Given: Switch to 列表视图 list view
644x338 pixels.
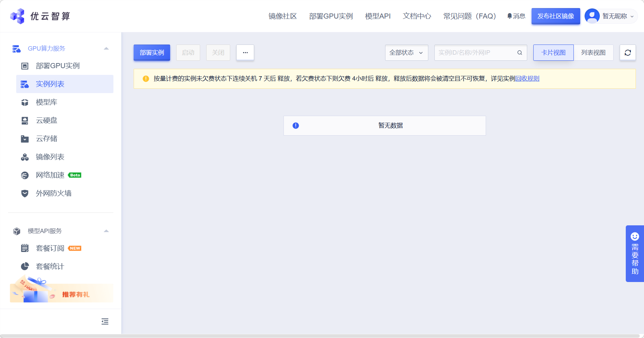Looking at the screenshot, I should tap(593, 52).
